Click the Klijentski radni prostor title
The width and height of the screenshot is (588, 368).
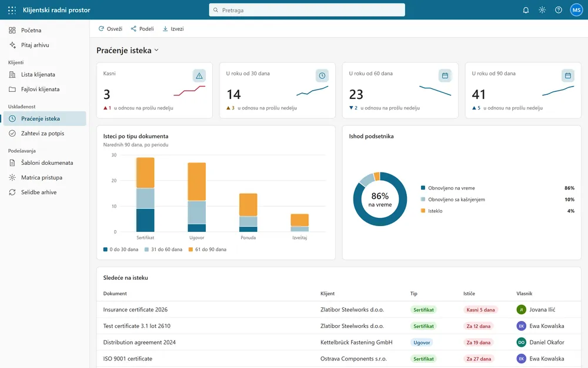(56, 10)
